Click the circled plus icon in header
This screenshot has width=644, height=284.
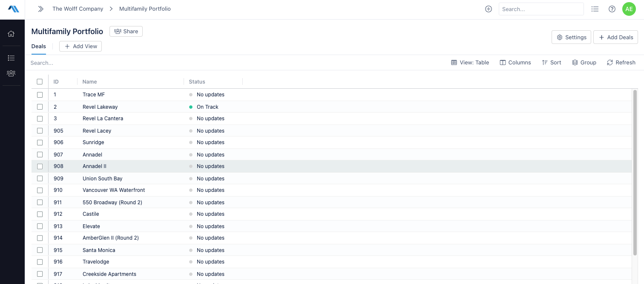tap(489, 9)
